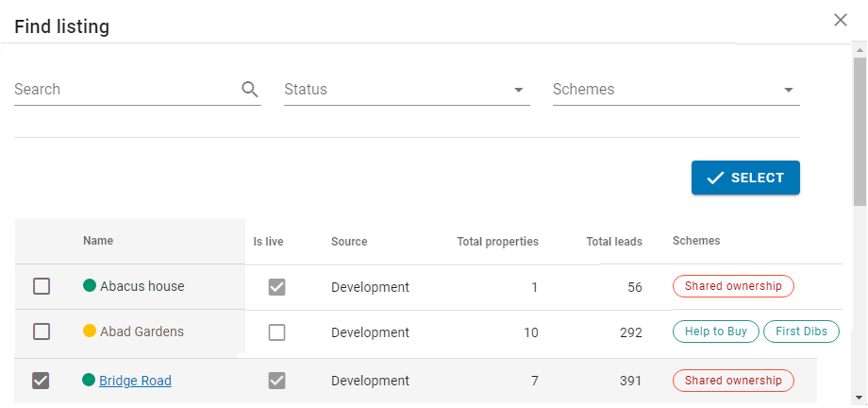Click total properties value 10

(530, 332)
